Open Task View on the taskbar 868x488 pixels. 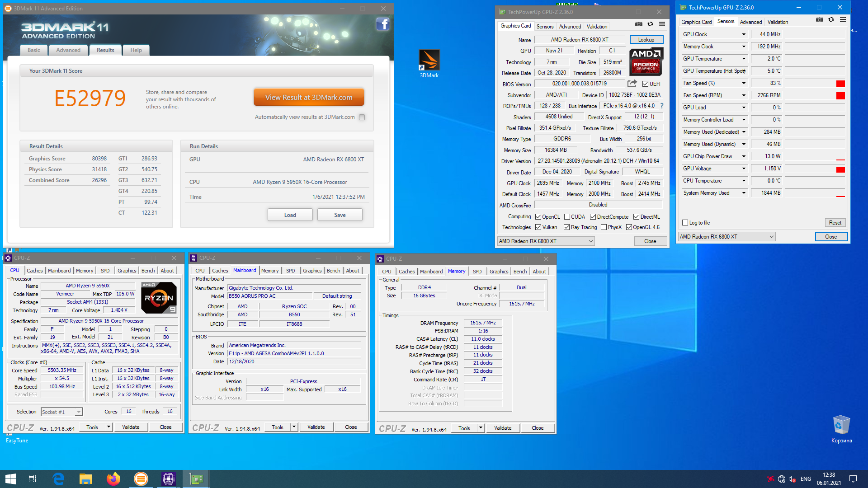pos(33,479)
